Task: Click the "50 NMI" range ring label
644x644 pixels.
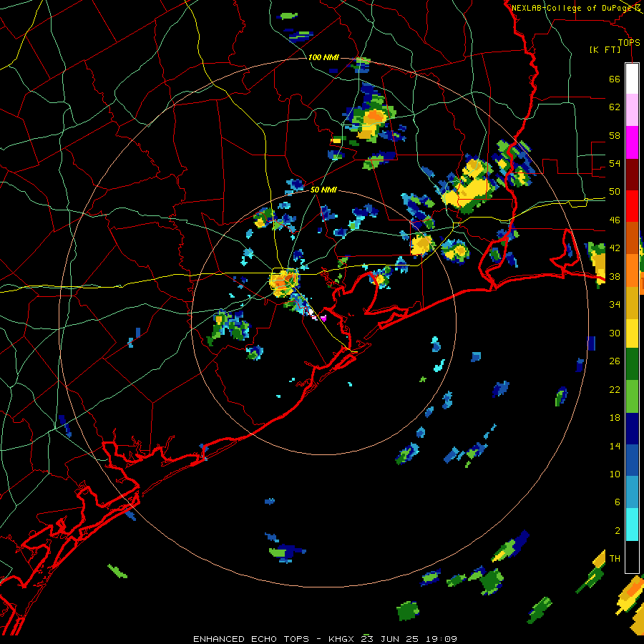Action: point(323,190)
